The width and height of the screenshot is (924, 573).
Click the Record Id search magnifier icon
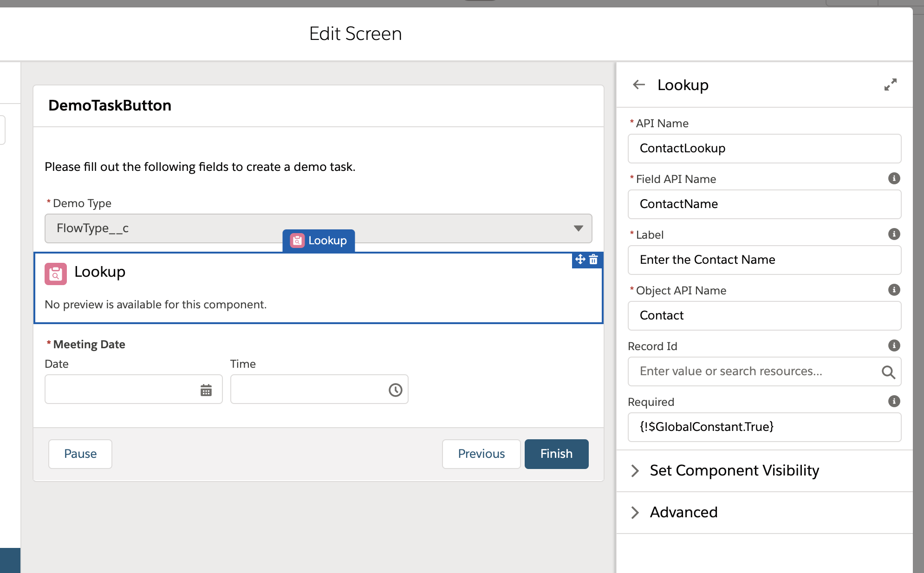tap(888, 372)
